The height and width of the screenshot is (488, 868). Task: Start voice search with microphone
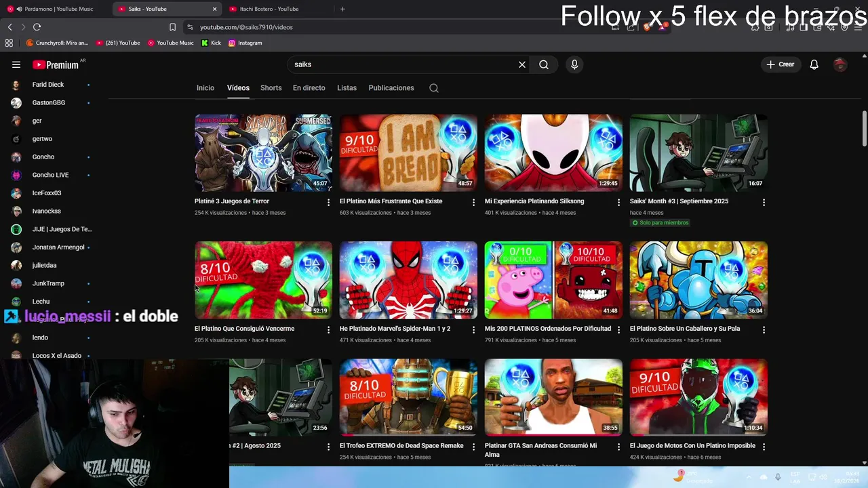pos(574,64)
